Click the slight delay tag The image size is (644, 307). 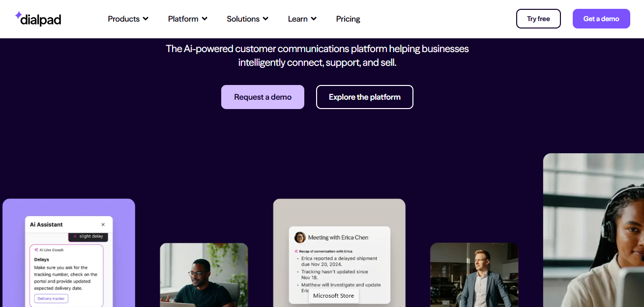(88, 236)
